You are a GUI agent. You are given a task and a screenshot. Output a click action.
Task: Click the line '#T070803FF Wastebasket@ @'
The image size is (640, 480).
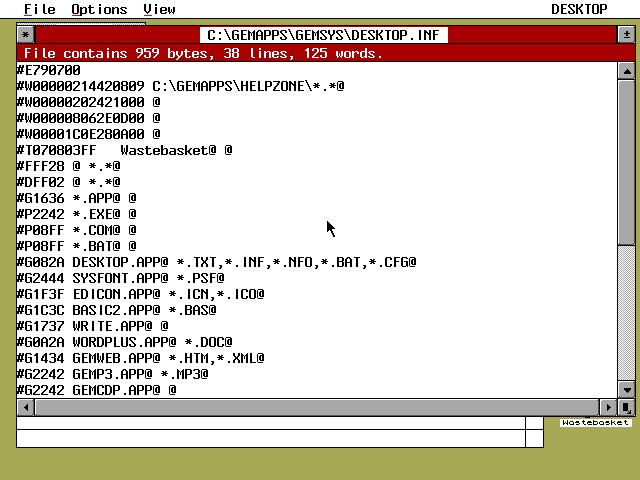point(124,150)
